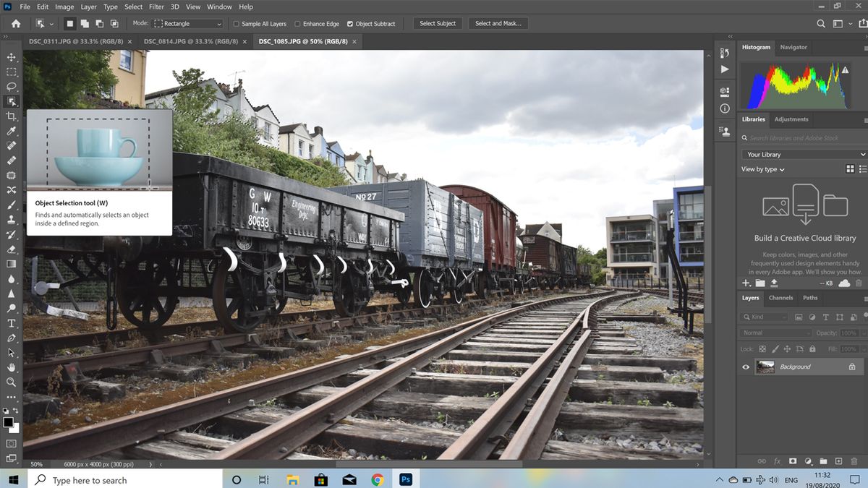Click the Add layer mask icon
Screen dimensions: 868x488
(793, 461)
